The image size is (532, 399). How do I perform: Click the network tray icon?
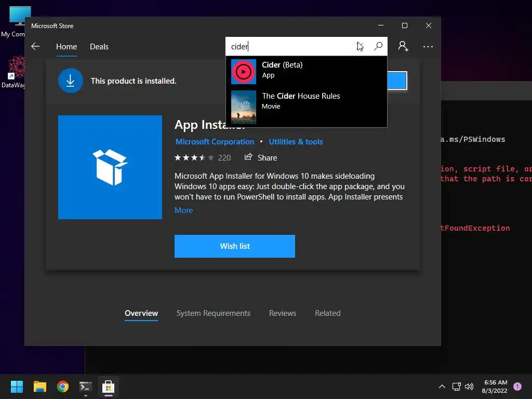(456, 387)
